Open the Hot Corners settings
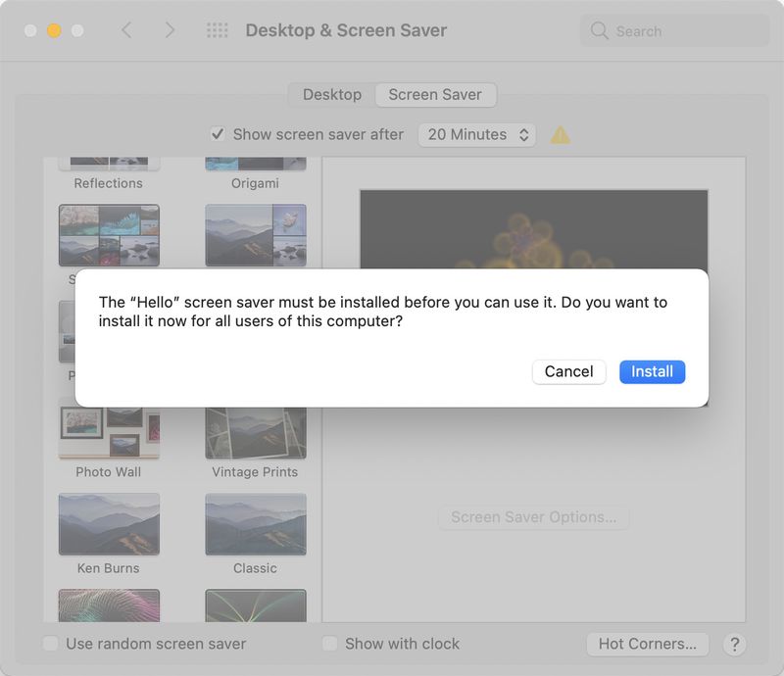Screen dimensions: 784x676 tap(647, 644)
